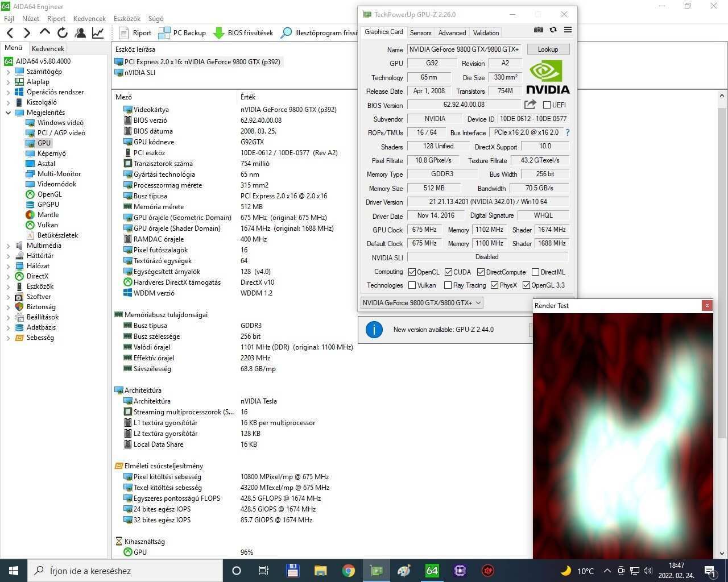Image resolution: width=728 pixels, height=582 pixels.
Task: Collapse the Megjelenítés tree node
Action: click(x=8, y=113)
